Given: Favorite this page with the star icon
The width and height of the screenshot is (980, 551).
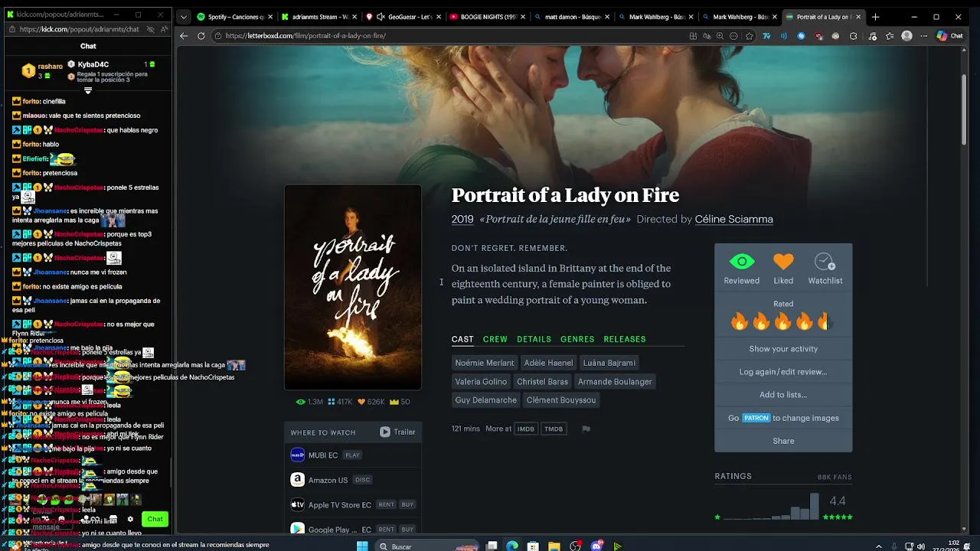Looking at the screenshot, I should (x=750, y=36).
